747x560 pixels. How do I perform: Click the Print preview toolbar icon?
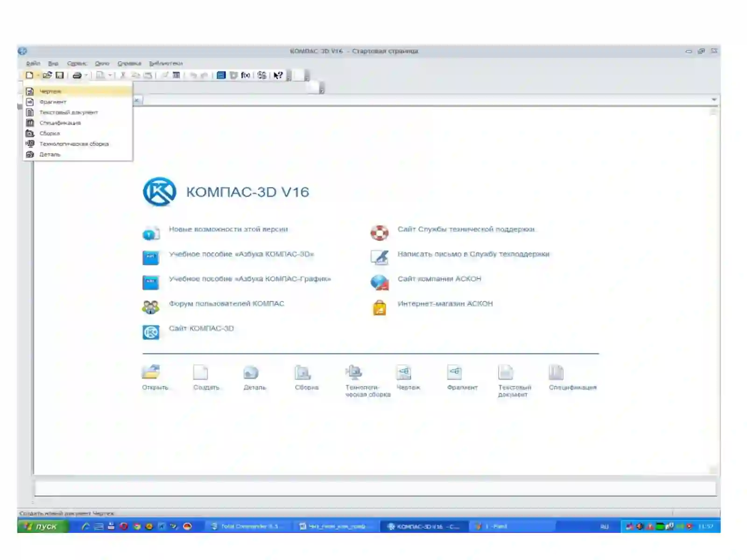coord(100,75)
